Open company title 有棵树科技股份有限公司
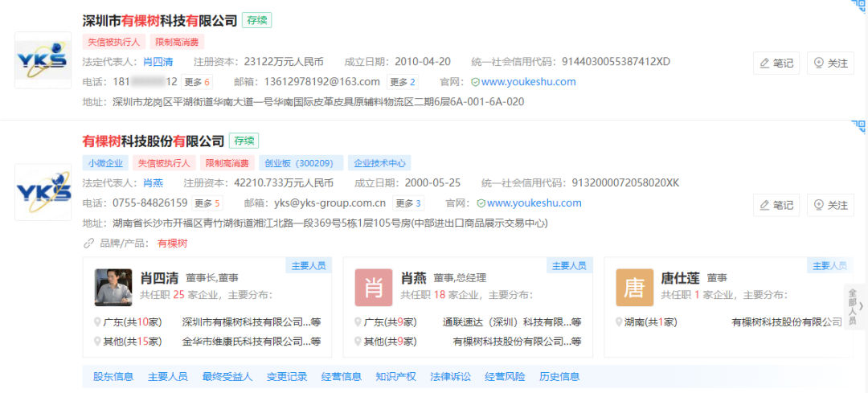Image resolution: width=868 pixels, height=393 pixels. point(154,141)
